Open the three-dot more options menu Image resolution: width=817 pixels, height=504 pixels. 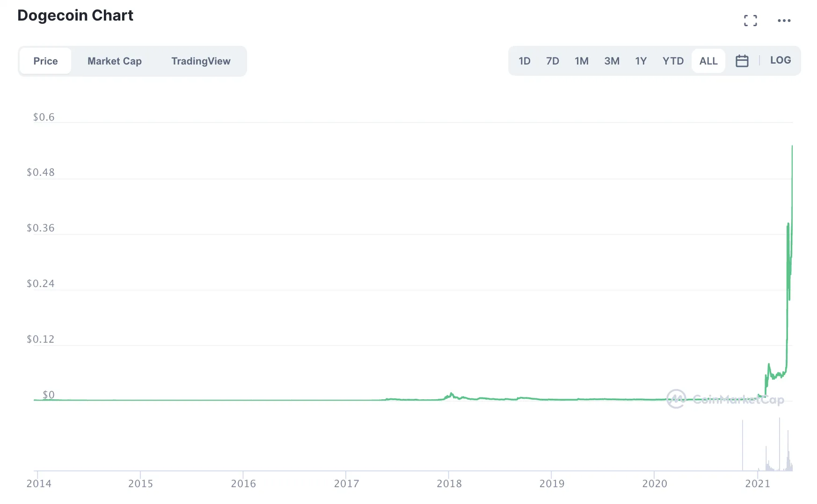coord(784,21)
